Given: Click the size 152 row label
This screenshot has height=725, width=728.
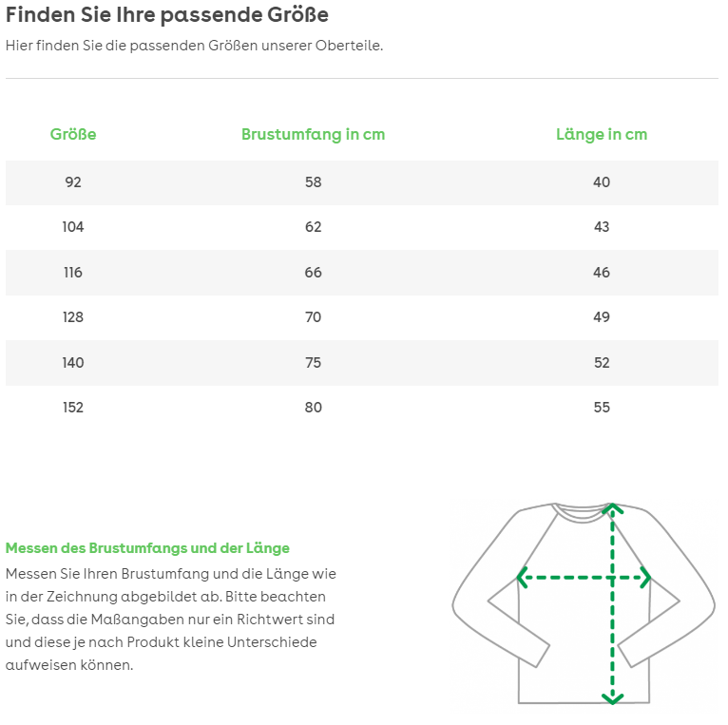Looking at the screenshot, I should tap(73, 408).
